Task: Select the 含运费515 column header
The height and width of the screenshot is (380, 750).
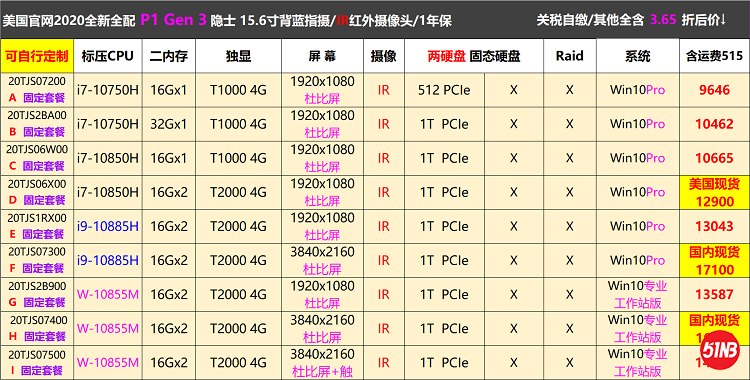Action: (x=715, y=56)
